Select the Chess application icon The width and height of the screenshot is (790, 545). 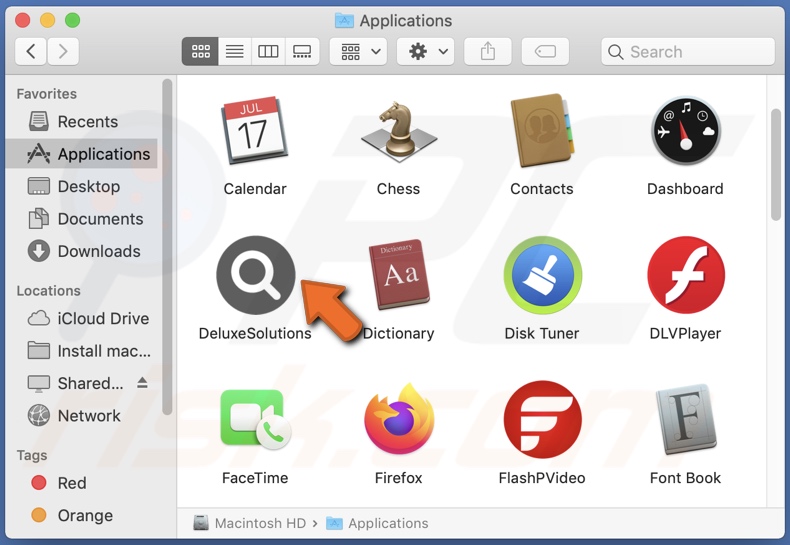click(x=399, y=132)
